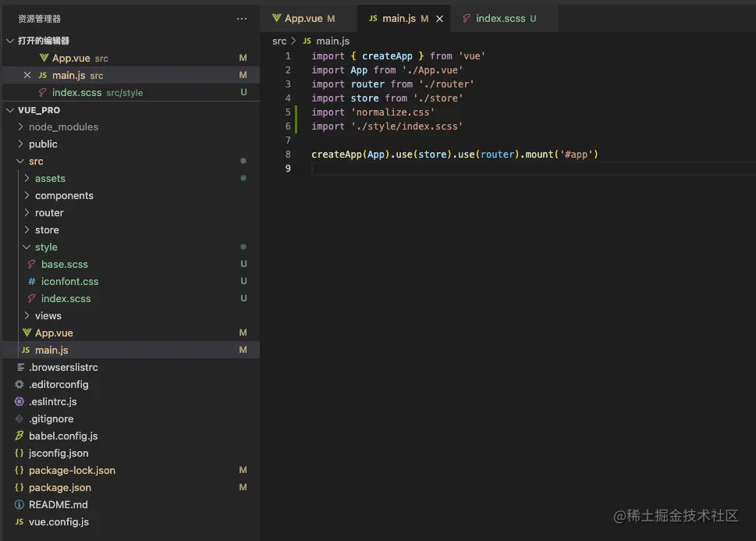Click info icon next to README.md
The width and height of the screenshot is (756, 541).
20,505
